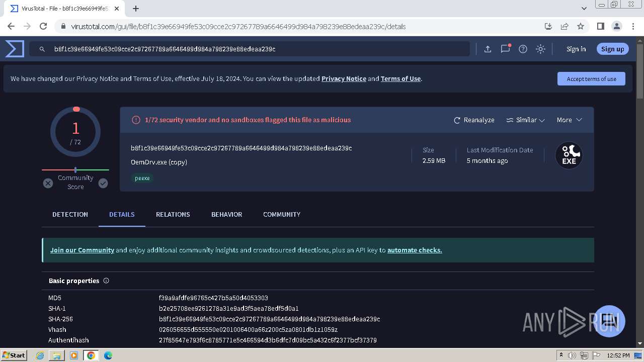Click the EXE file type icon
Image resolution: width=644 pixels, height=362 pixels.
[x=569, y=155]
